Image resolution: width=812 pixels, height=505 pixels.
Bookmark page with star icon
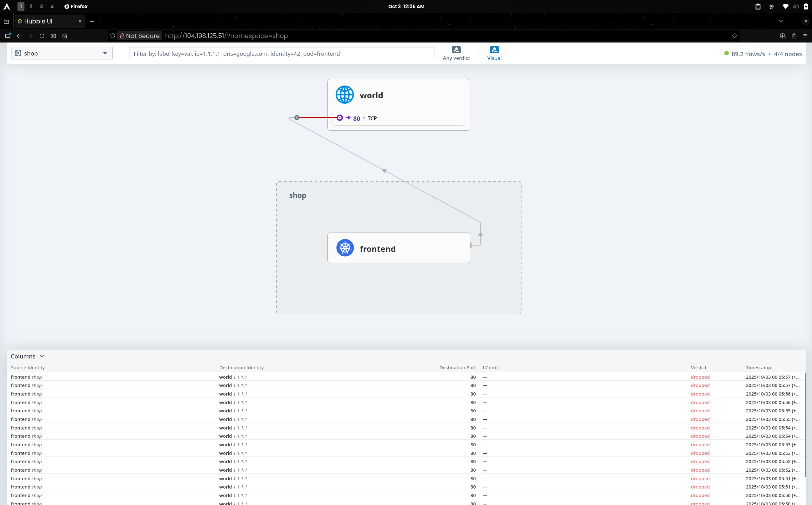click(x=735, y=36)
